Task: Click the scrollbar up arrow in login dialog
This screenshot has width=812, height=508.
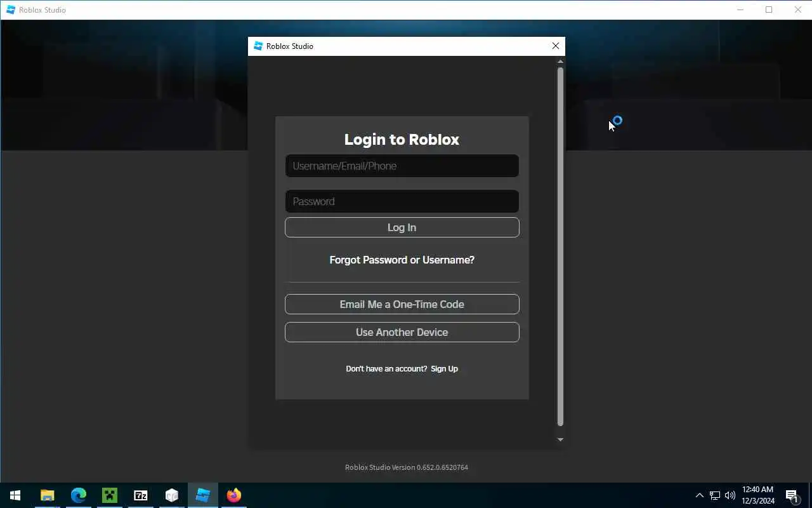Action: tap(560, 61)
